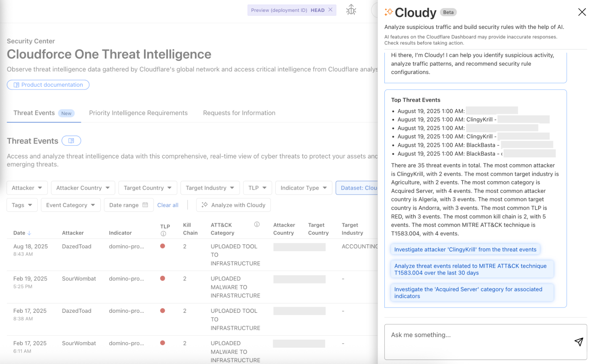Click the info icon under the TLP column

click(x=163, y=234)
